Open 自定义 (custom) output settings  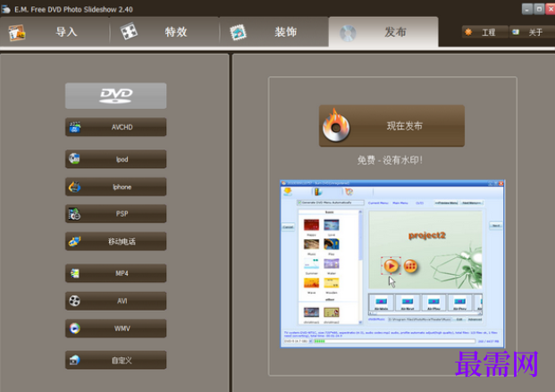click(x=116, y=360)
